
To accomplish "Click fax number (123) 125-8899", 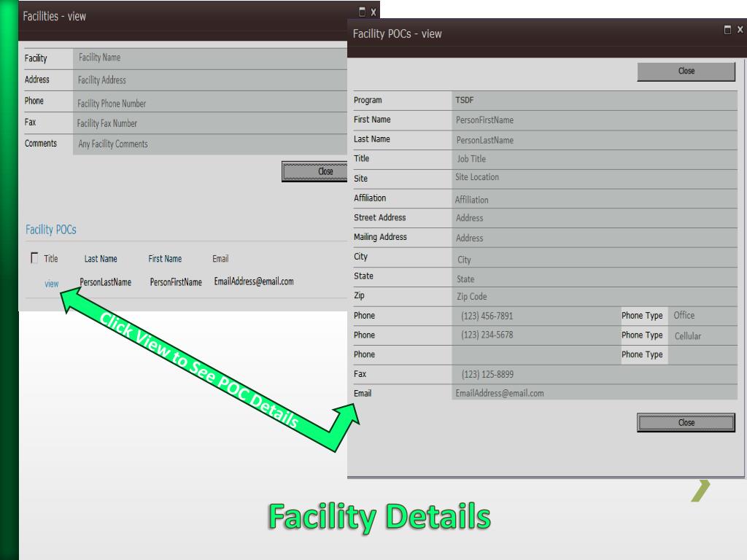I will pos(487,374).
